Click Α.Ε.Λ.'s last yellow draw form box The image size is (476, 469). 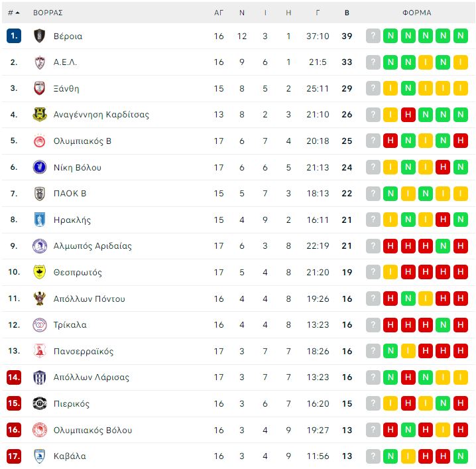click(461, 62)
